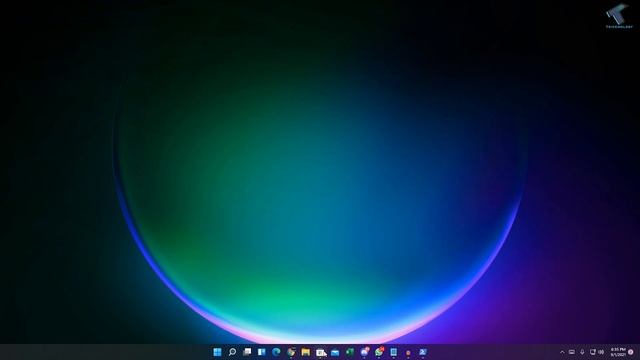Open the Windows Start menu
Image resolution: width=640 pixels, height=360 pixels.
[217, 352]
